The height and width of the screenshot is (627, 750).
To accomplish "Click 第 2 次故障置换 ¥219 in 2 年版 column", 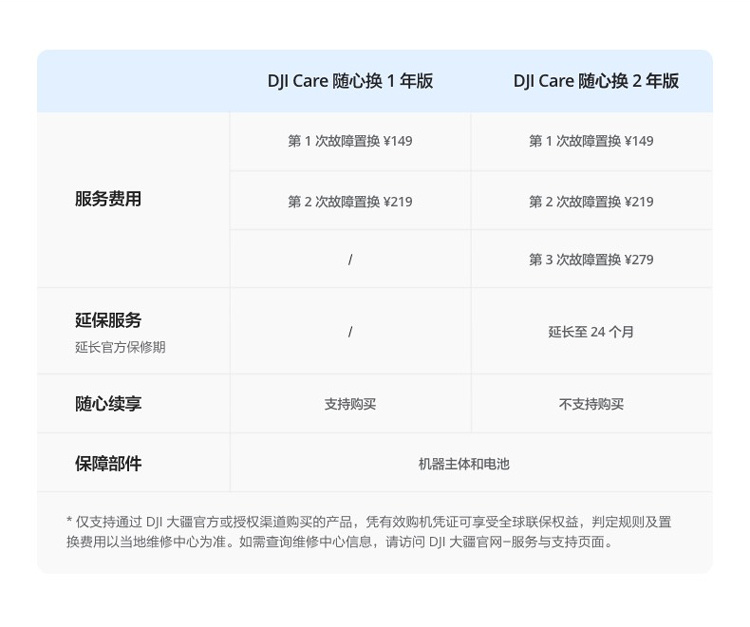I will [x=591, y=201].
